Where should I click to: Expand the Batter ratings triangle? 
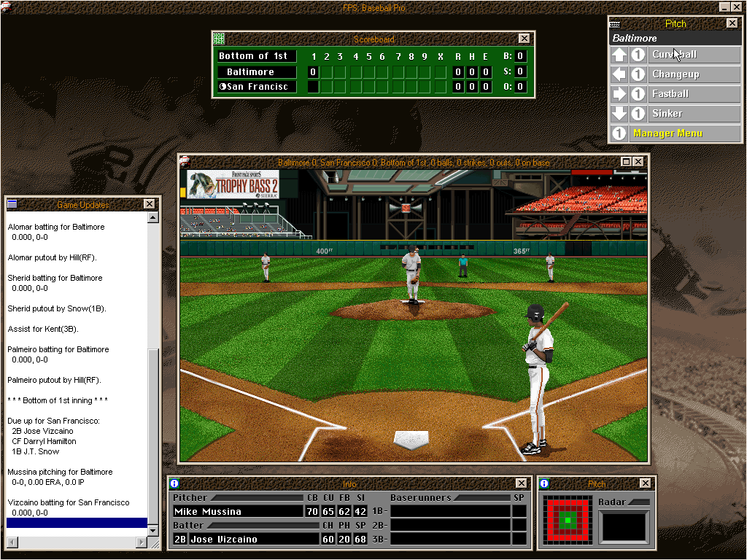click(263, 525)
